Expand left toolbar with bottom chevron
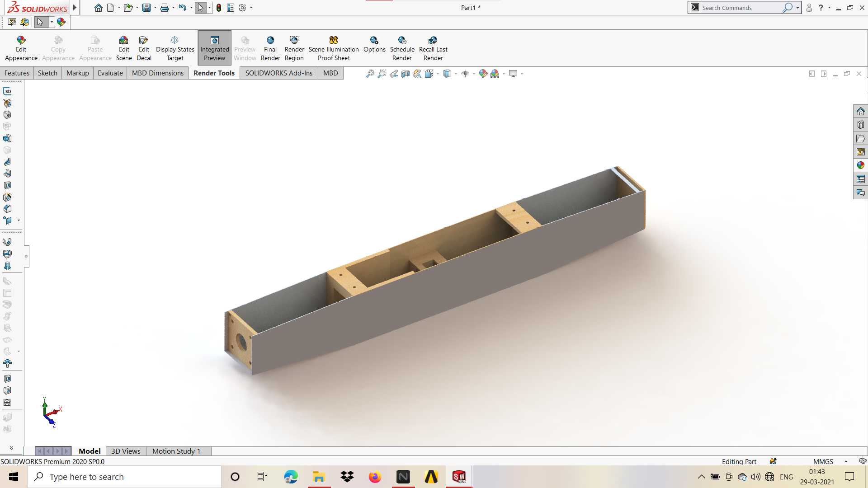This screenshot has height=488, width=868. 11,448
